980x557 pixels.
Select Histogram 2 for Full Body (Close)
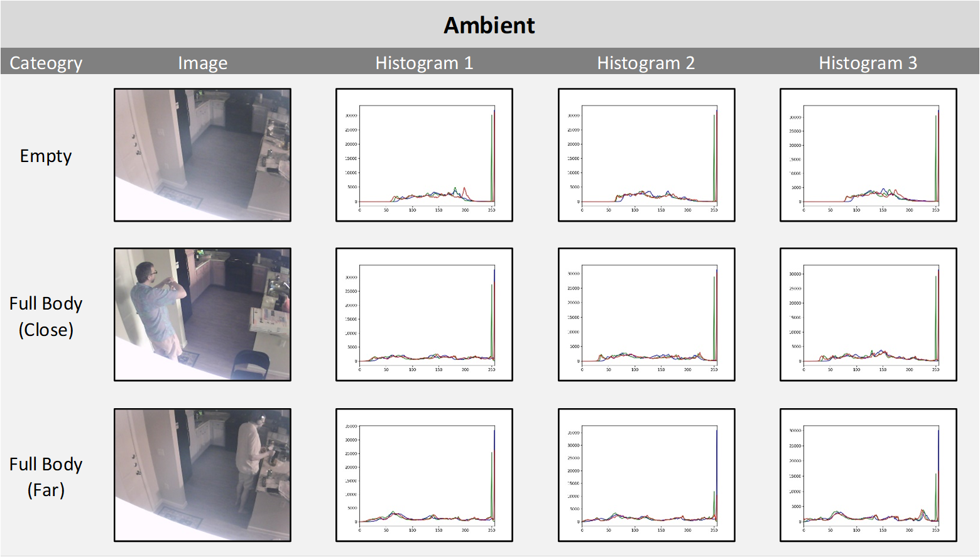point(646,315)
